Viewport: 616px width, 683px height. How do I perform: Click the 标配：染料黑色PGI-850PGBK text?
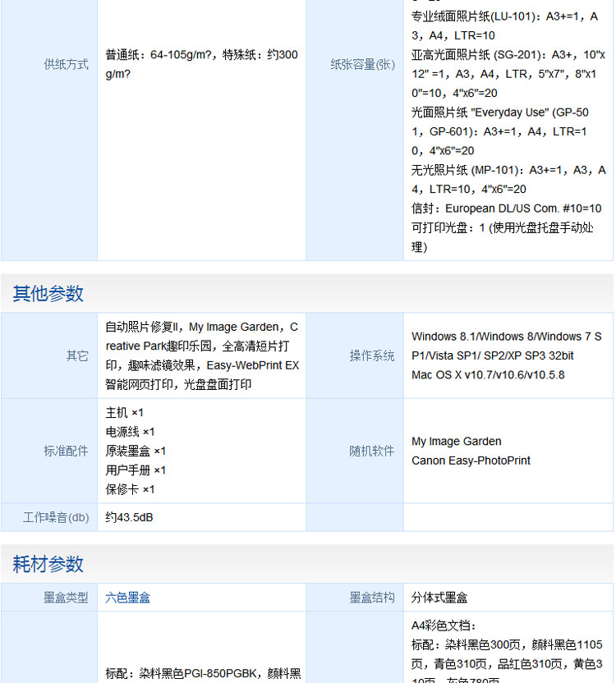tap(181, 673)
